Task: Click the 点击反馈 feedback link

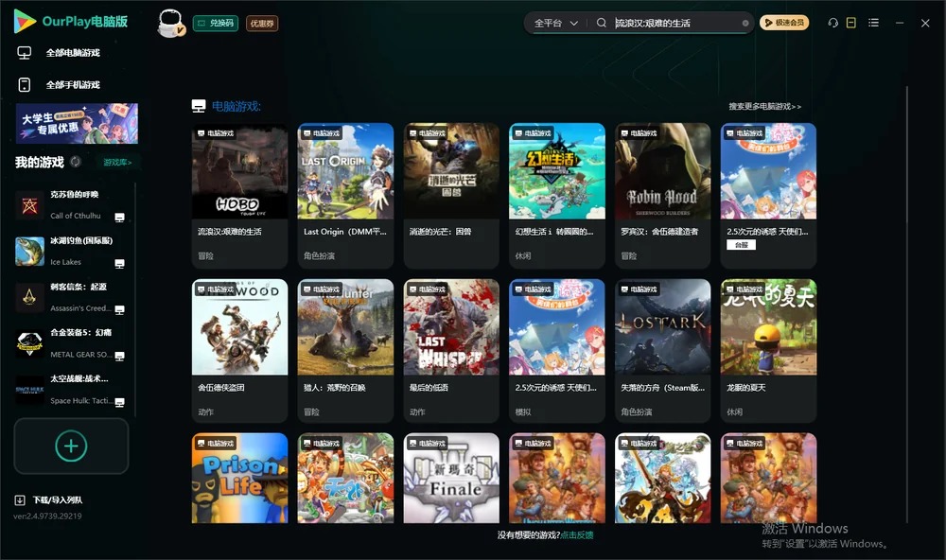Action: (577, 534)
